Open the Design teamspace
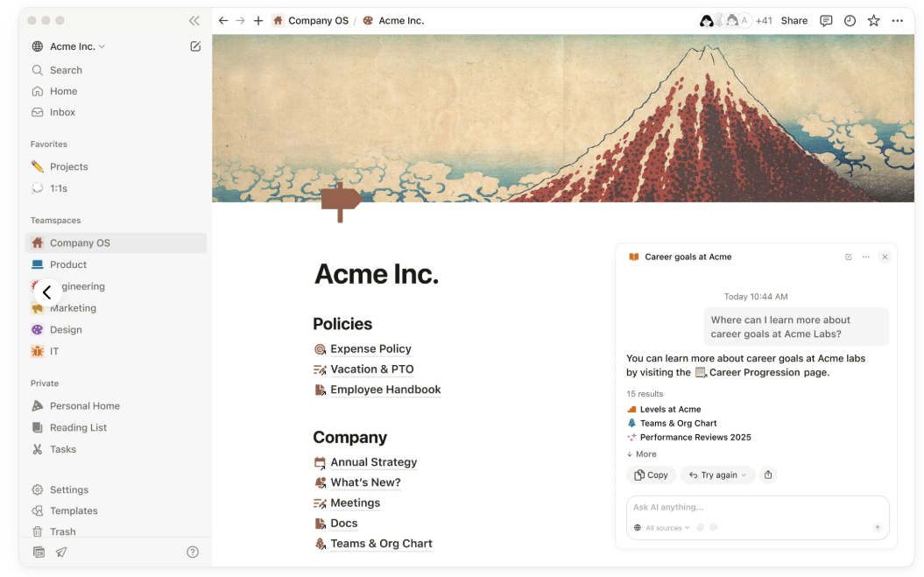Image resolution: width=924 pixels, height=577 pixels. 116,330
